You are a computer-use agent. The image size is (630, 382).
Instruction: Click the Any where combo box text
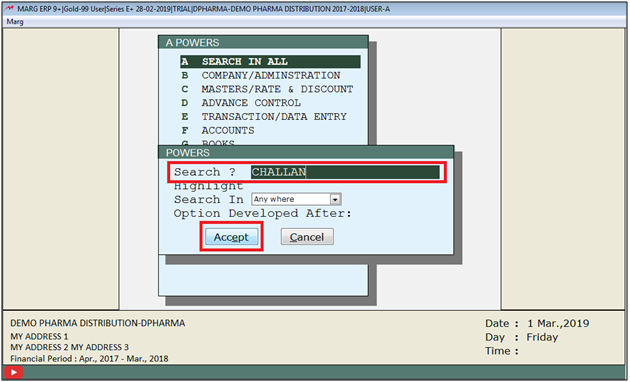click(274, 199)
